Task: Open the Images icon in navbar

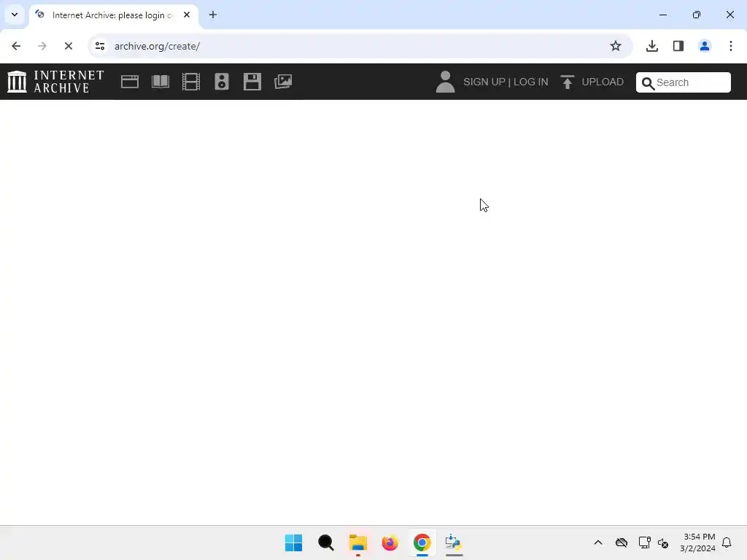Action: click(x=283, y=82)
